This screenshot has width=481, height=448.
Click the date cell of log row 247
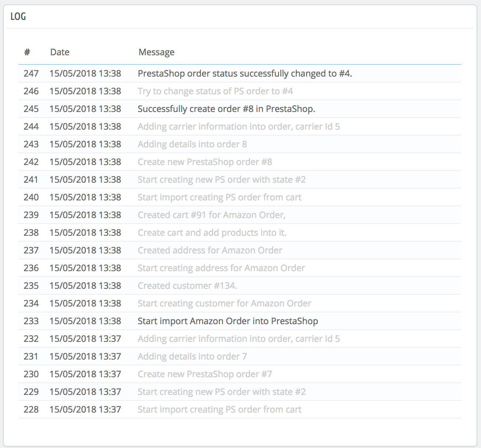tap(85, 73)
